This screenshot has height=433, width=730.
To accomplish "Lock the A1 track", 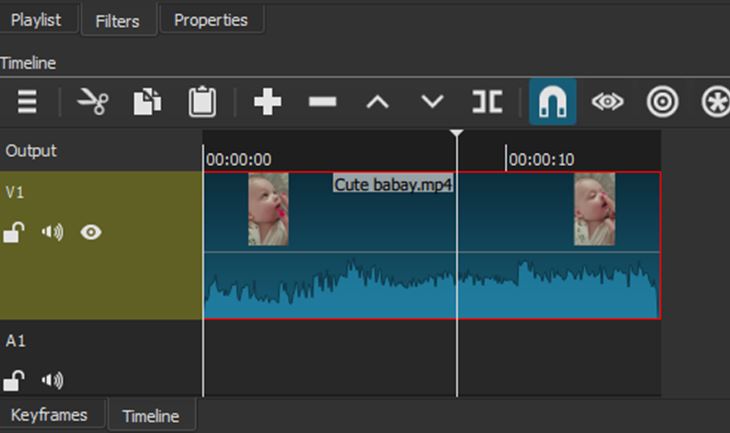I will [x=14, y=380].
